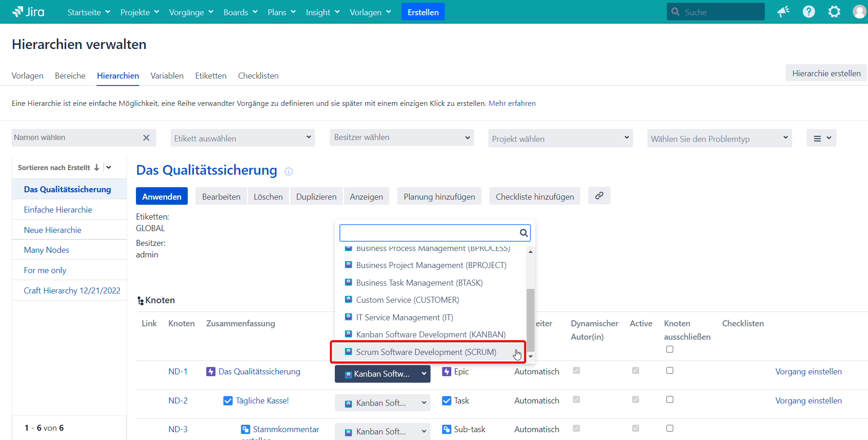Viewport: 868px width, 440px height.
Task: Clear the Namen wählen filter with X
Action: click(x=146, y=138)
